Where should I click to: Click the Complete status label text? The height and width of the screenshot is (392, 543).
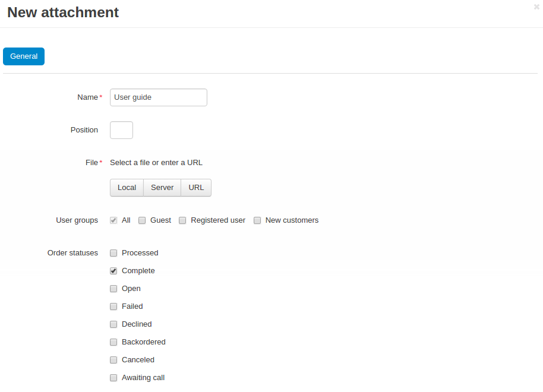pos(138,271)
